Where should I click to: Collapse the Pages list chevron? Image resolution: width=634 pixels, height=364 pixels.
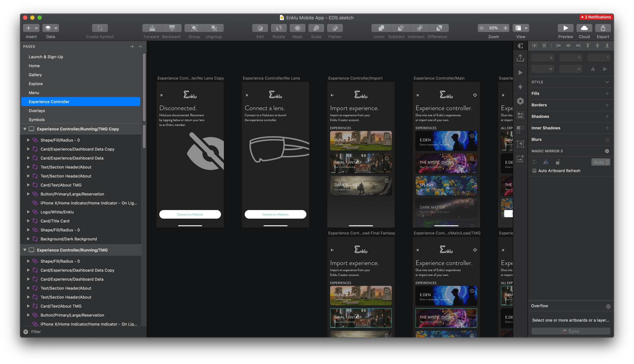(x=140, y=46)
